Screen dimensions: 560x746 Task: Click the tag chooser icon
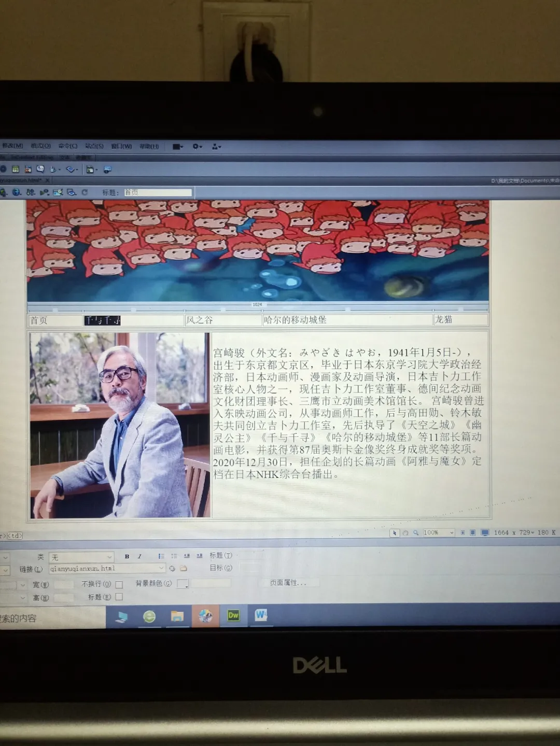(107, 170)
